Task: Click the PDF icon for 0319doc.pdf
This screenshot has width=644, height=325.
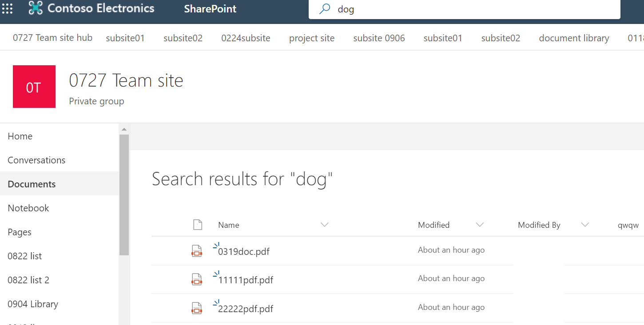Action: tap(196, 251)
